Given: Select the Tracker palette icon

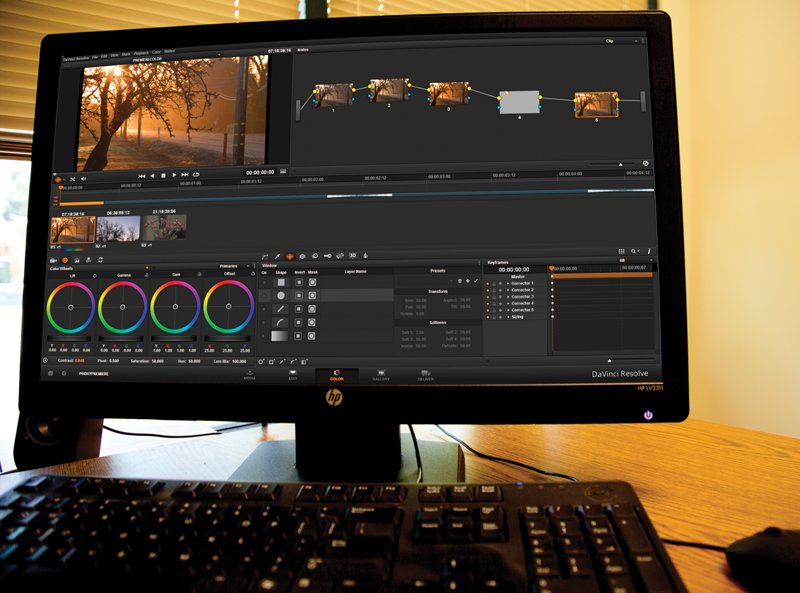Looking at the screenshot, I should [x=303, y=254].
